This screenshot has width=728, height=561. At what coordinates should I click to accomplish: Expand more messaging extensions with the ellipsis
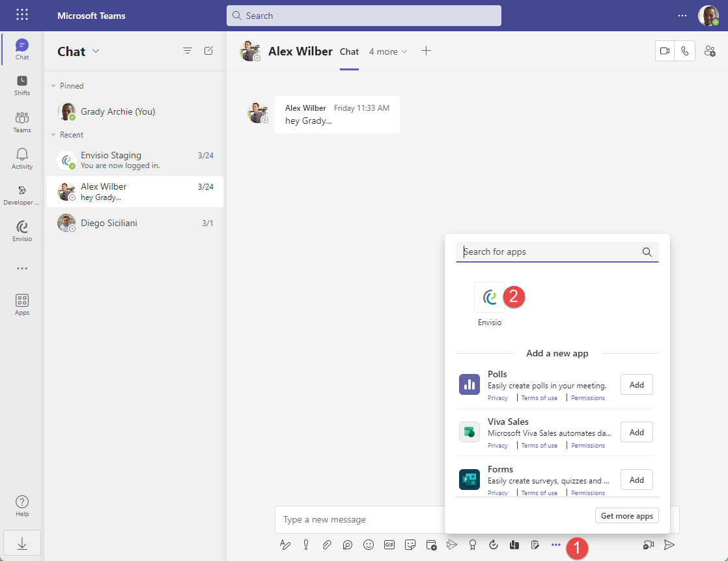coord(556,545)
